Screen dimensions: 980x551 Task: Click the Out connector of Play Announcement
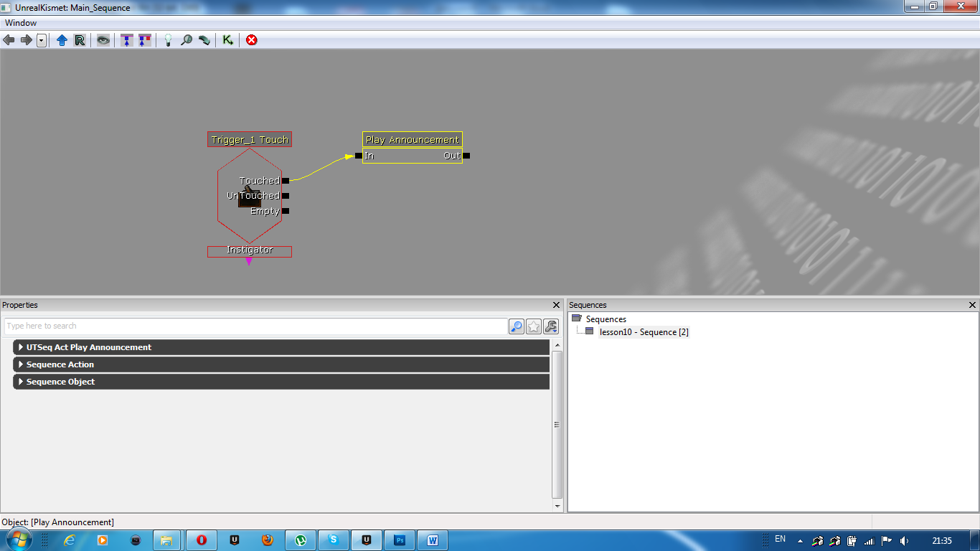click(x=466, y=156)
